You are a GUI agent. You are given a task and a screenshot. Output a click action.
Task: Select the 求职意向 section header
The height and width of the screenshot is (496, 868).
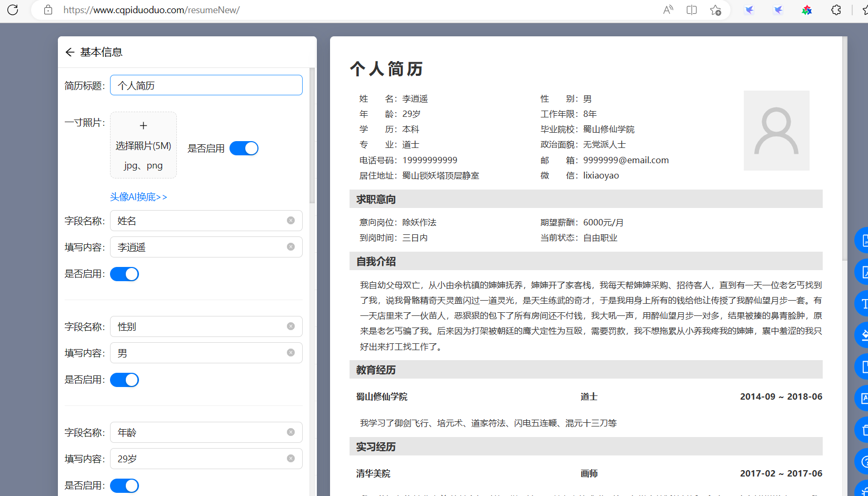586,199
